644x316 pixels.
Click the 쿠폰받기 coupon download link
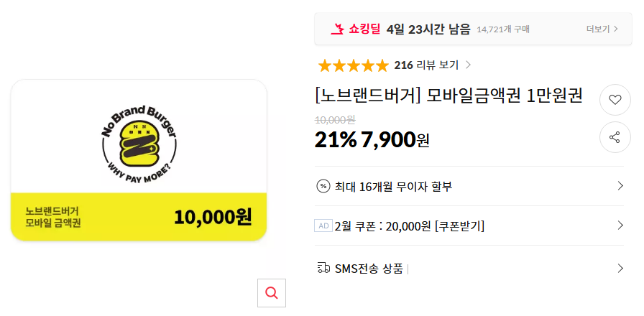click(459, 226)
